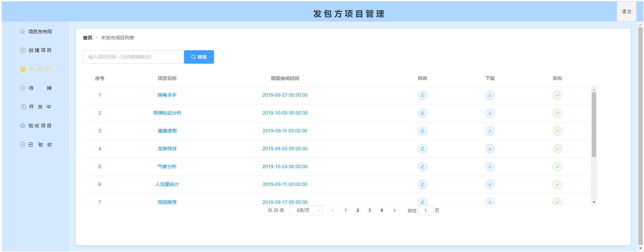Image resolution: width=644 pixels, height=252 pixels.
Task: Go to next page with right chevron
Action: tap(394, 211)
